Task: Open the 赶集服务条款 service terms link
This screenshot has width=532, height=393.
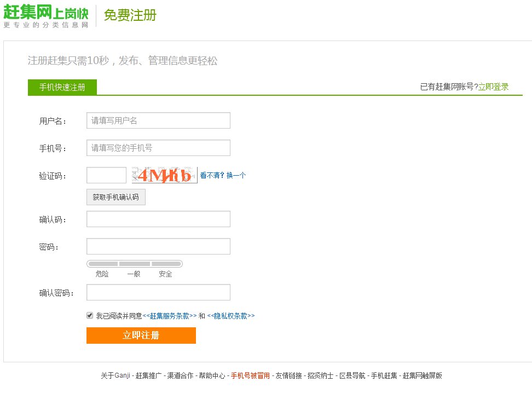Action: (172, 315)
